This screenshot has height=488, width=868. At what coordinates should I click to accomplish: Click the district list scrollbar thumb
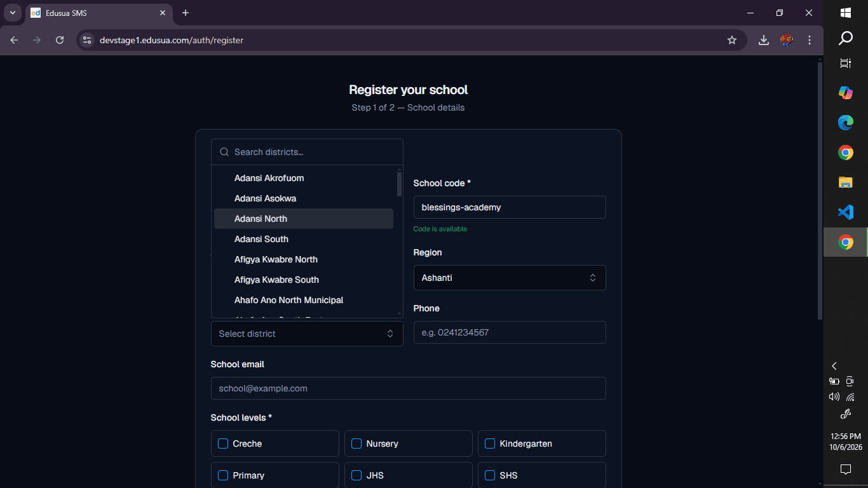(399, 184)
